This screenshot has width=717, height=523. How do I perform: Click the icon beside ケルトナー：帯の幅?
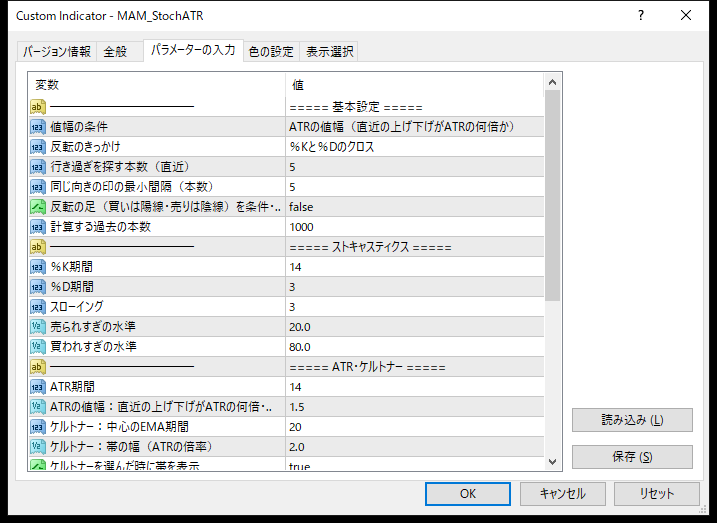click(38, 447)
